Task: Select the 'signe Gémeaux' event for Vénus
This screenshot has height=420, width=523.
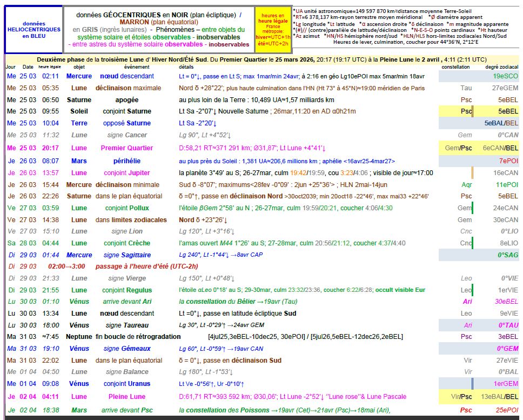Action: pos(128,349)
